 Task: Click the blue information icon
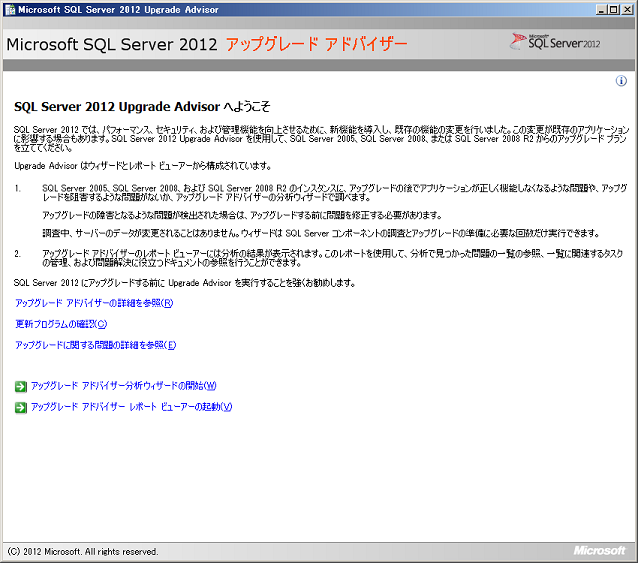coord(621,82)
